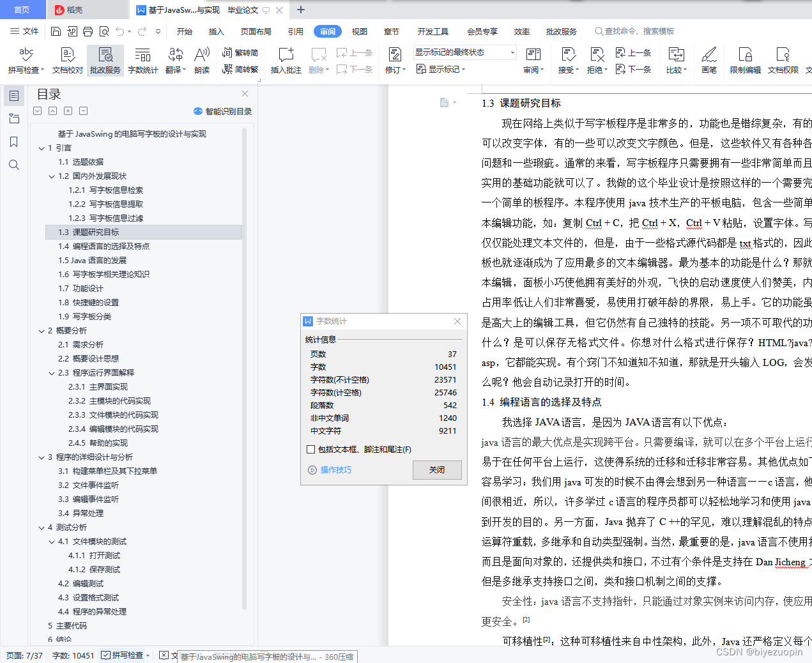Screen dimensions: 812x663
Task: Insert a comment with 插入批注
Action: click(x=286, y=61)
